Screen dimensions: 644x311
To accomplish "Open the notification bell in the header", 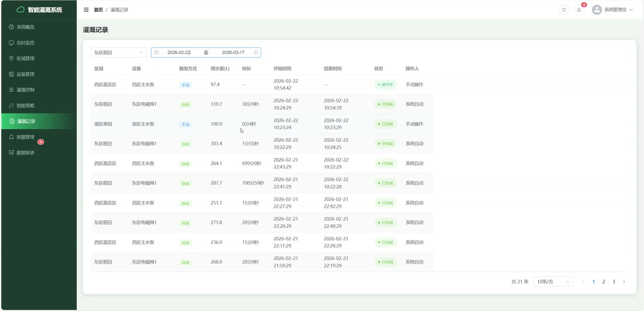I will tap(579, 9).
